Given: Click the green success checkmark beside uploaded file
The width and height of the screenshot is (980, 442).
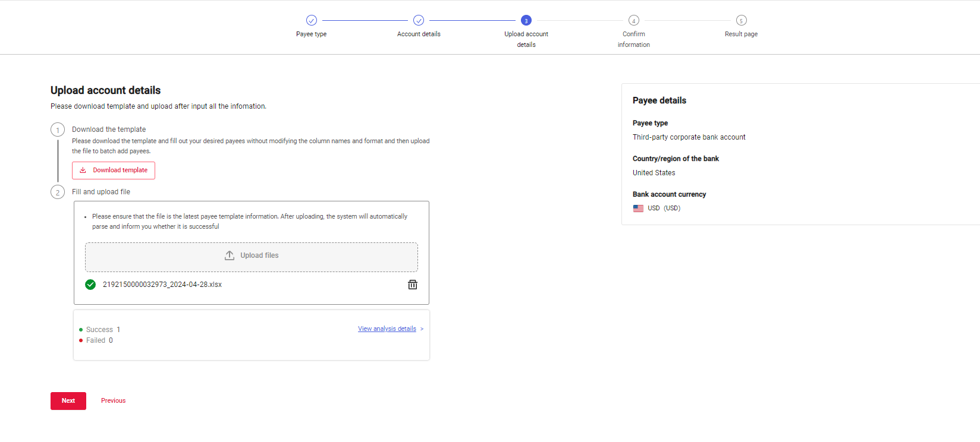Looking at the screenshot, I should (x=90, y=285).
